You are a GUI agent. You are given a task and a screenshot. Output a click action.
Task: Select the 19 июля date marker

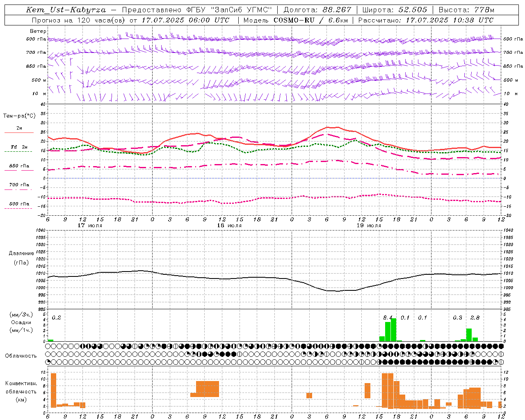click(x=368, y=226)
